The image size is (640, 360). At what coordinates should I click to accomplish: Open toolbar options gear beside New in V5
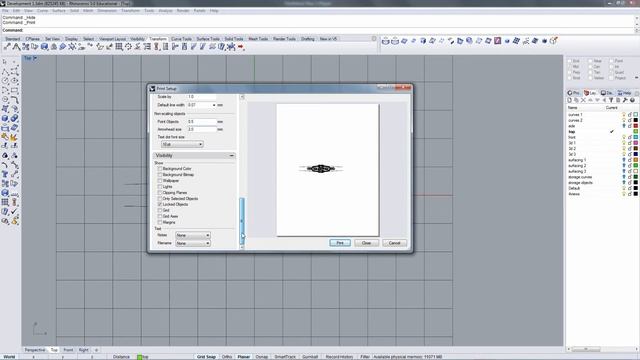coord(374,38)
